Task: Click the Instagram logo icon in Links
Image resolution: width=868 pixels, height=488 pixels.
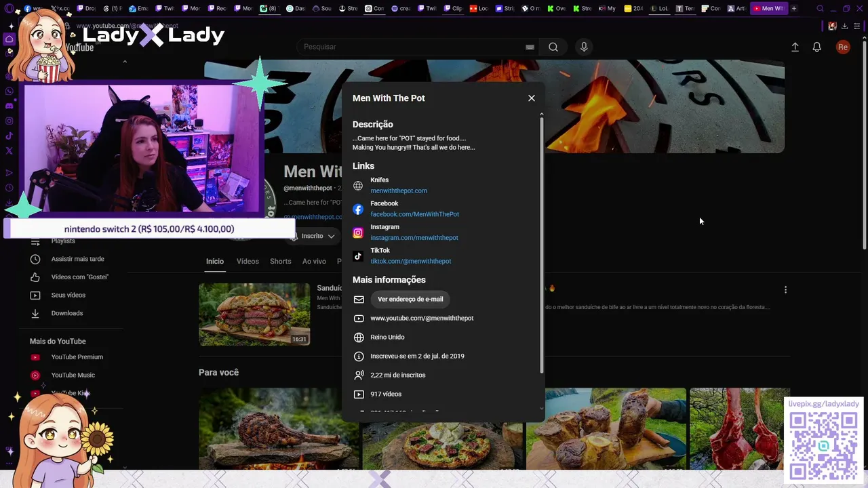Action: pos(358,232)
